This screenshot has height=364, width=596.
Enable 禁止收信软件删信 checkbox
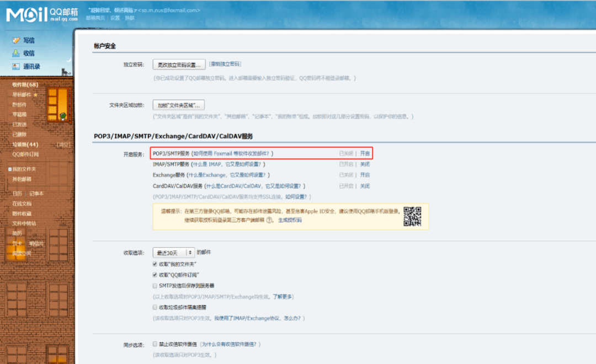pos(155,344)
